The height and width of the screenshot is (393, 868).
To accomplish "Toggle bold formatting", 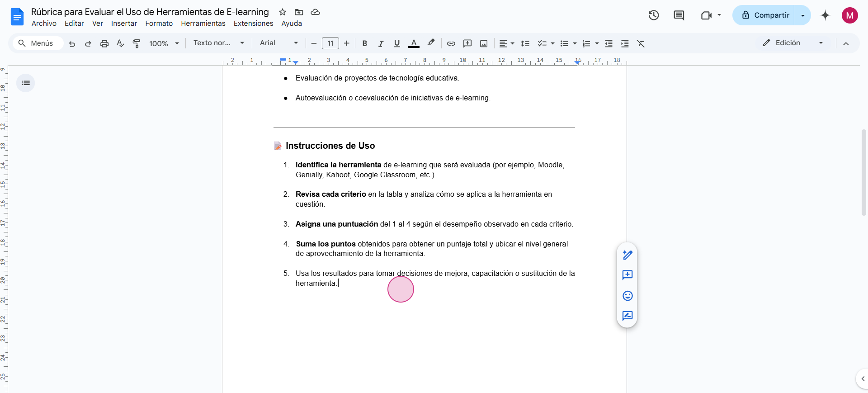I will (x=365, y=43).
